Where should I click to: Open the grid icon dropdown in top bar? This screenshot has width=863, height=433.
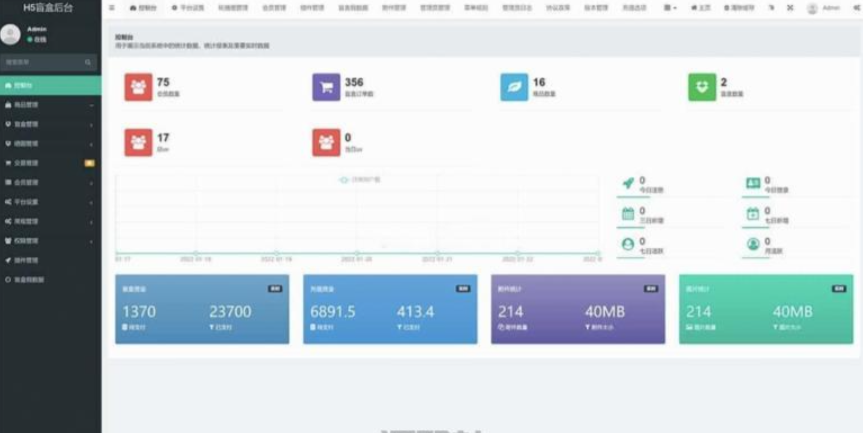pyautogui.click(x=670, y=8)
